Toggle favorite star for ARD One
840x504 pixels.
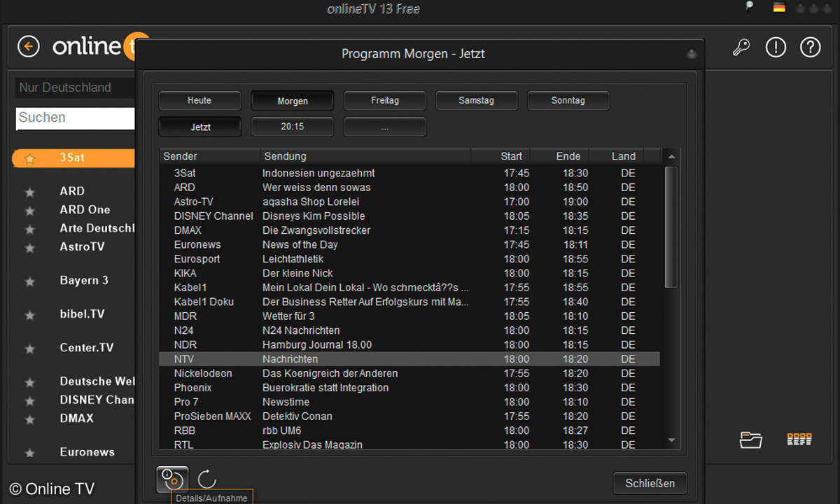29,210
